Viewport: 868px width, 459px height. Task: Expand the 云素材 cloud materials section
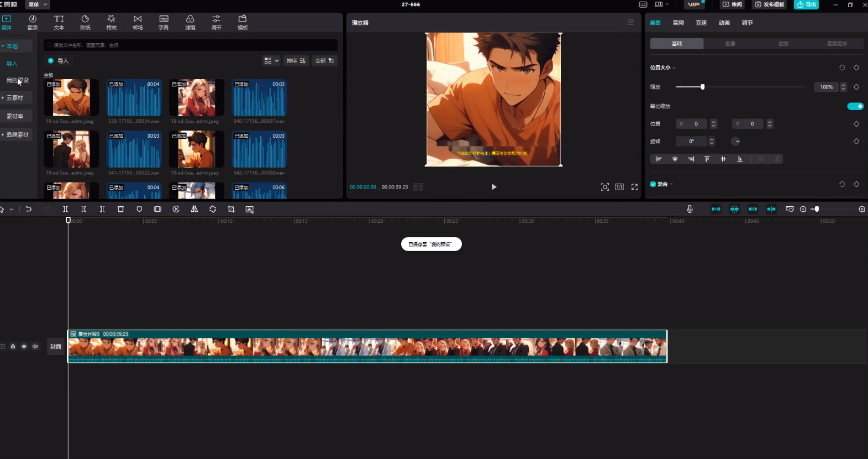[3, 98]
